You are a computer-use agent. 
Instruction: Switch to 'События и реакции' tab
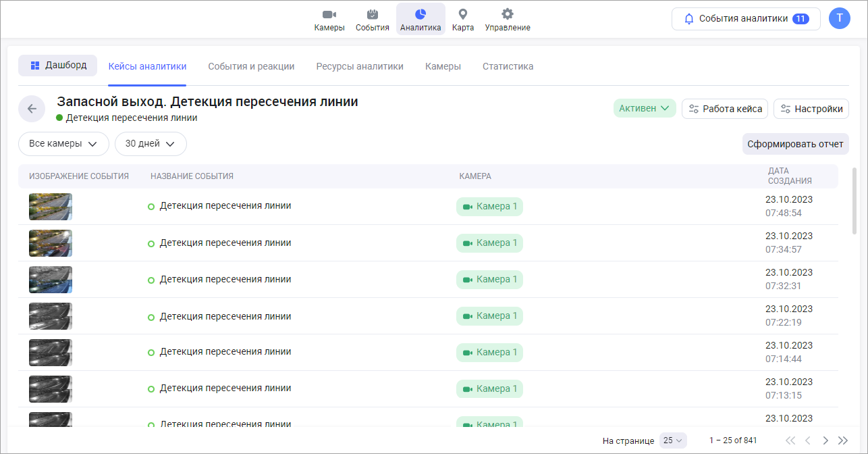coord(251,66)
